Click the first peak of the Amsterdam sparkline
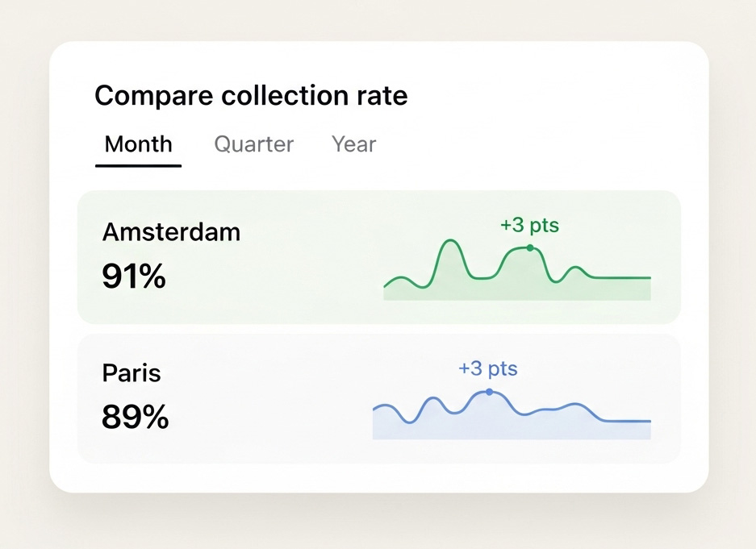The height and width of the screenshot is (549, 756). pyautogui.click(x=450, y=240)
